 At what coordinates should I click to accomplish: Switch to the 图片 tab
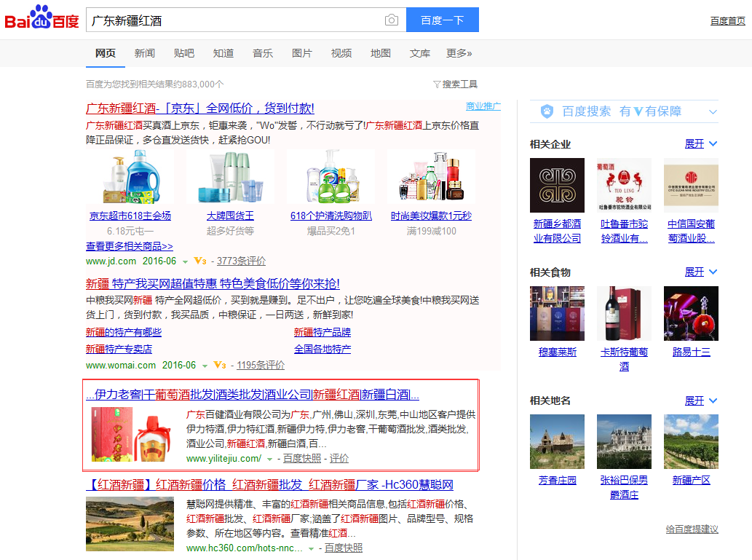coord(302,53)
